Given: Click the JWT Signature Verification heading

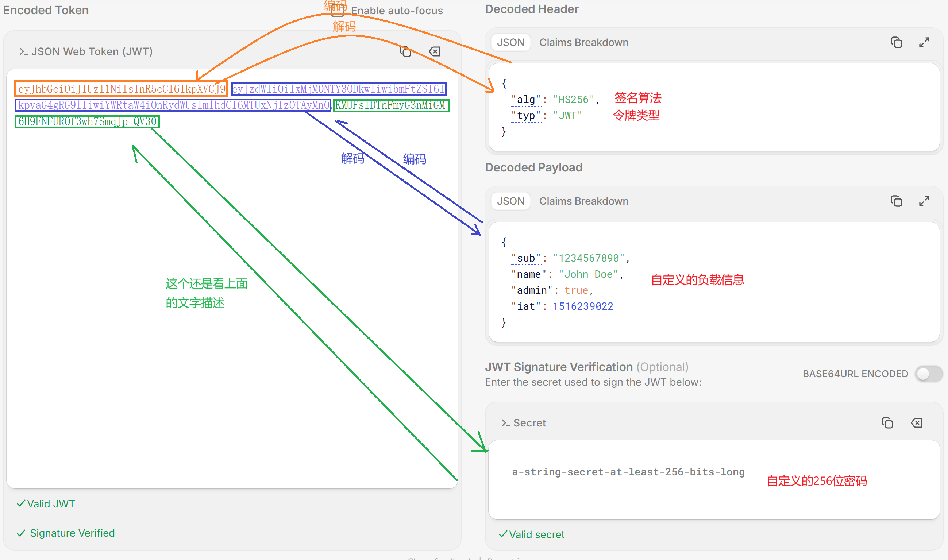Looking at the screenshot, I should click(x=559, y=367).
